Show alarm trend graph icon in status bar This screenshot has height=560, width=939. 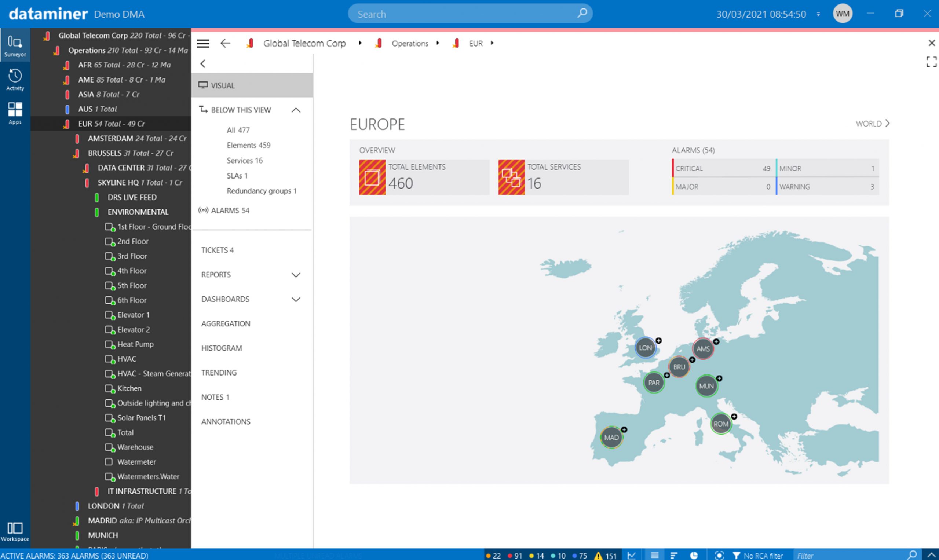pyautogui.click(x=632, y=555)
